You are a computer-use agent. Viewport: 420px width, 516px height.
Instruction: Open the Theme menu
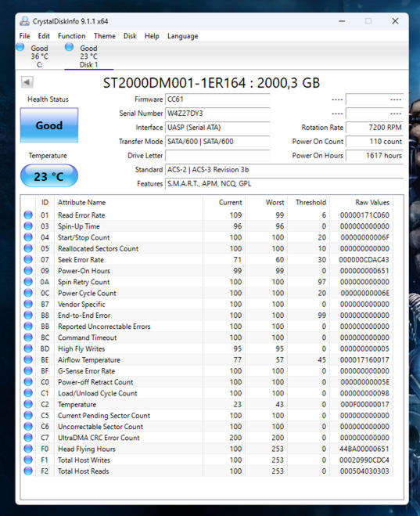(105, 36)
